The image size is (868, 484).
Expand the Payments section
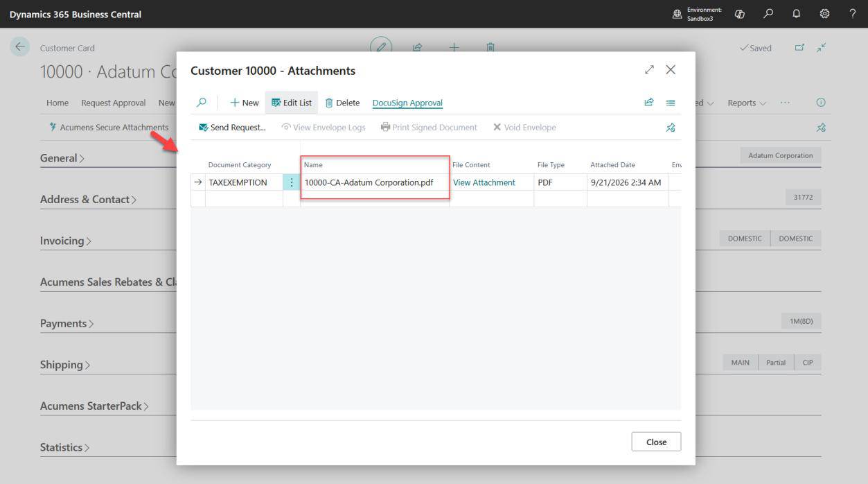click(x=67, y=324)
